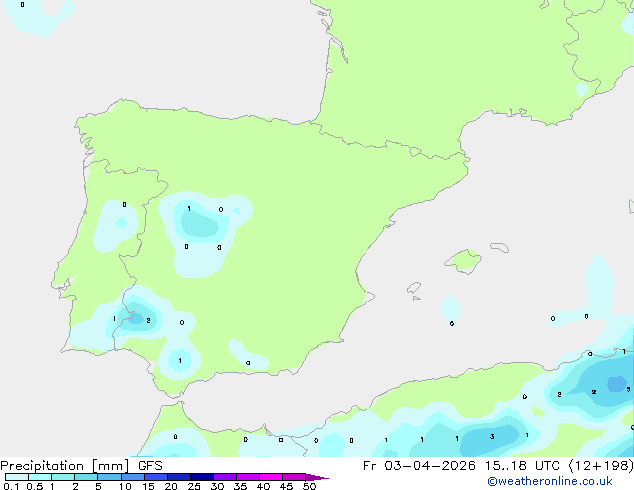
Task: Click the 0.1–0.5 mm palest legend swatch
Action: [17, 477]
